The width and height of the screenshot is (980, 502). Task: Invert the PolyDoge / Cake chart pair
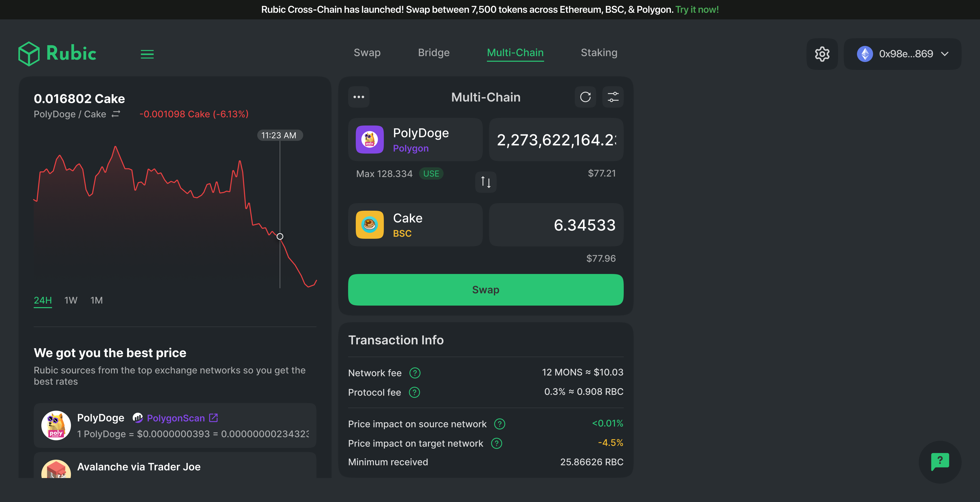(x=116, y=114)
